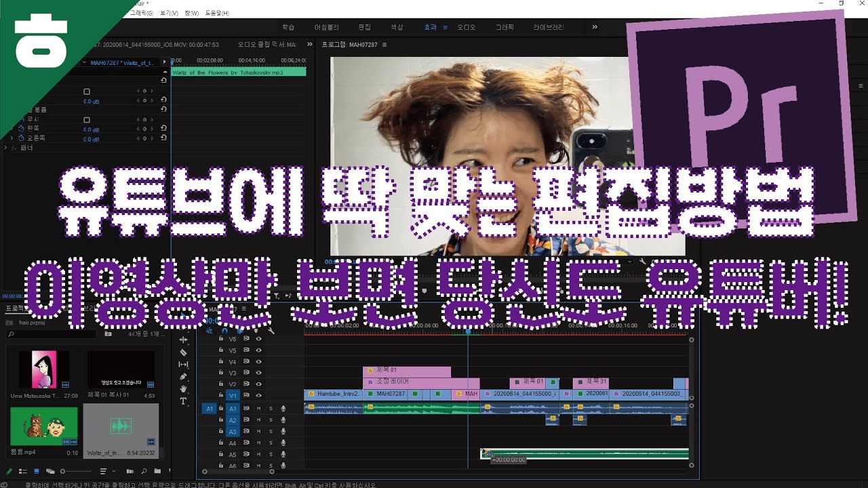Reset the 오른쪽 channel volume parameter
Viewport: 868px width, 488px height.
163,138
